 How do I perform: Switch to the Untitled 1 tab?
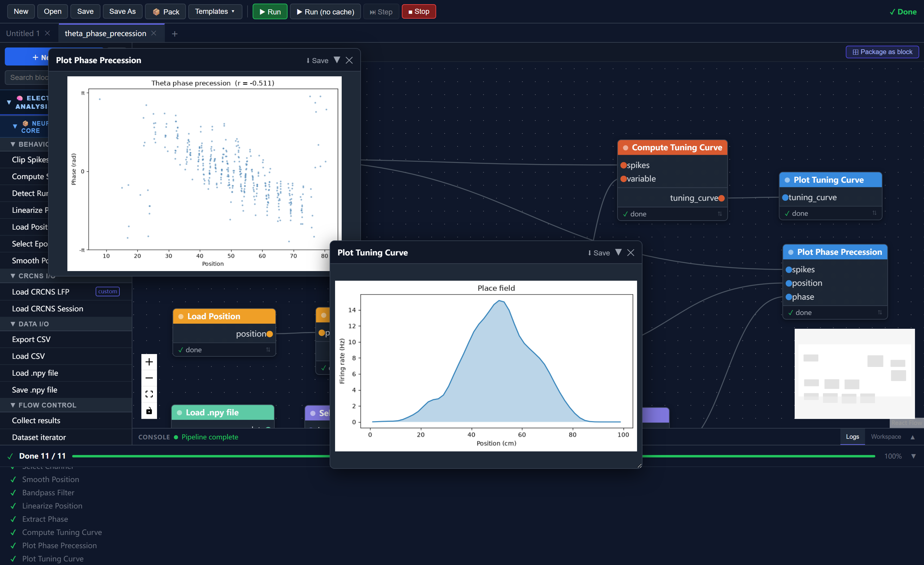click(23, 33)
